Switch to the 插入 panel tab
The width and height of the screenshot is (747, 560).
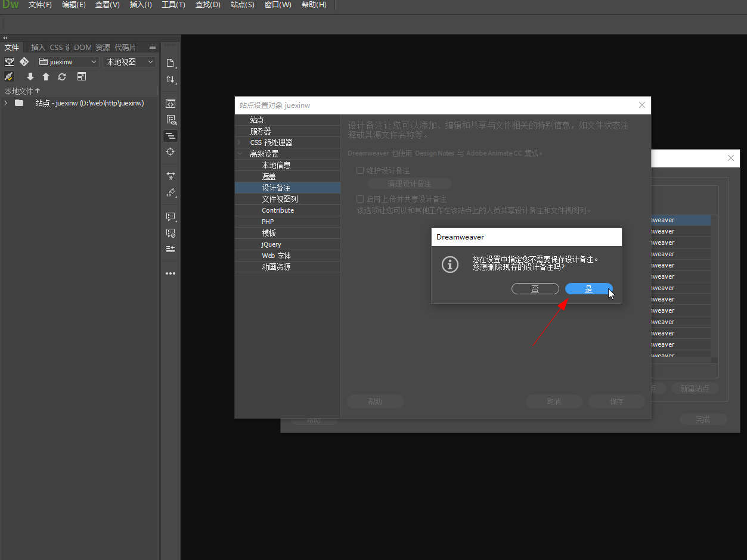point(38,47)
